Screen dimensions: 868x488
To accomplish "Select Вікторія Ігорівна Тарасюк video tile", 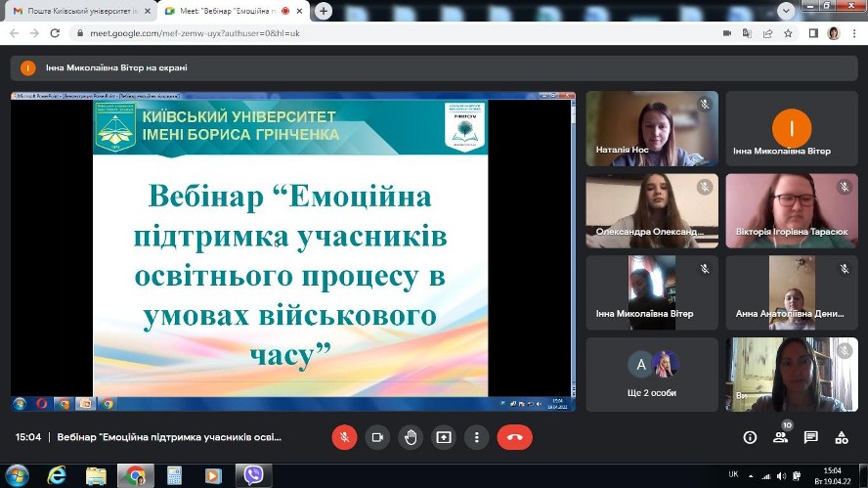I will [792, 210].
